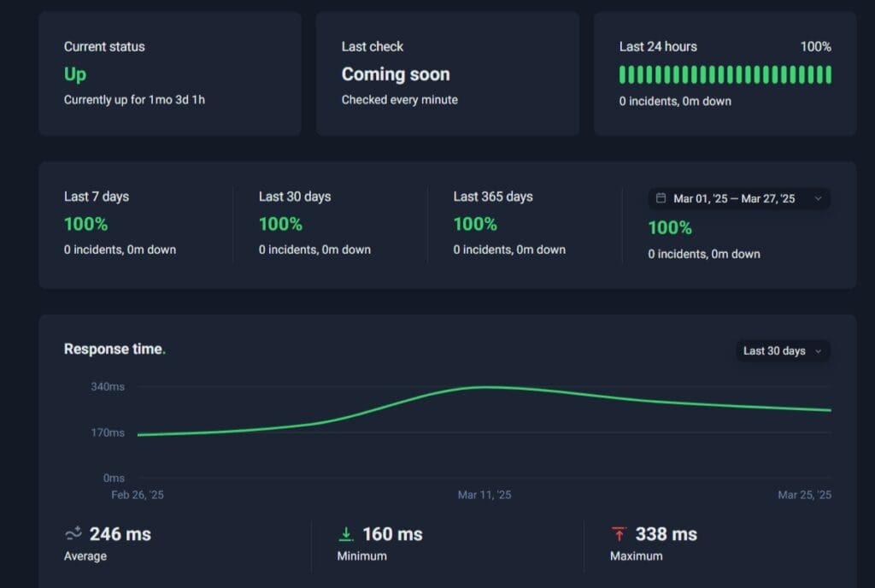Click the first green uptime bar
This screenshot has height=588, width=875.
[x=622, y=75]
